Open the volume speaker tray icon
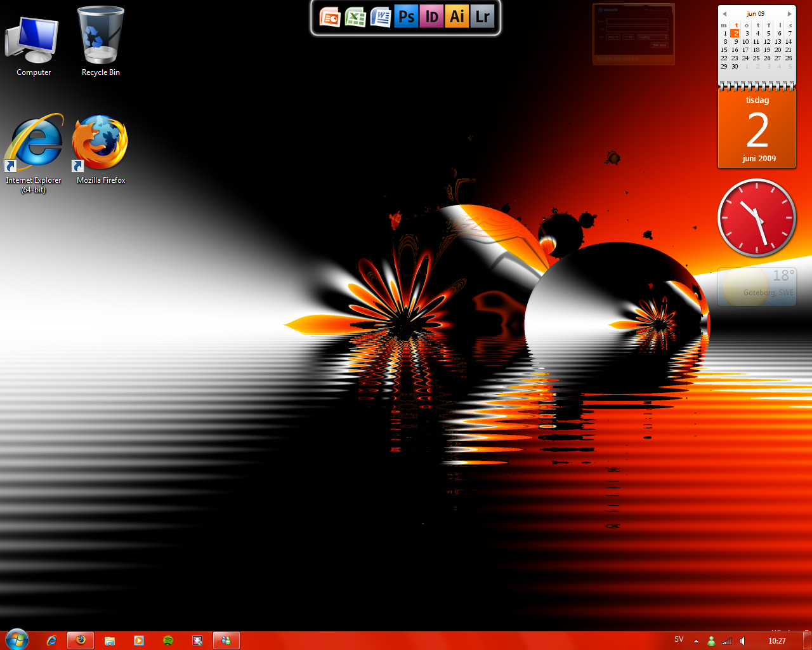Screen dimensions: 812x650 742,641
